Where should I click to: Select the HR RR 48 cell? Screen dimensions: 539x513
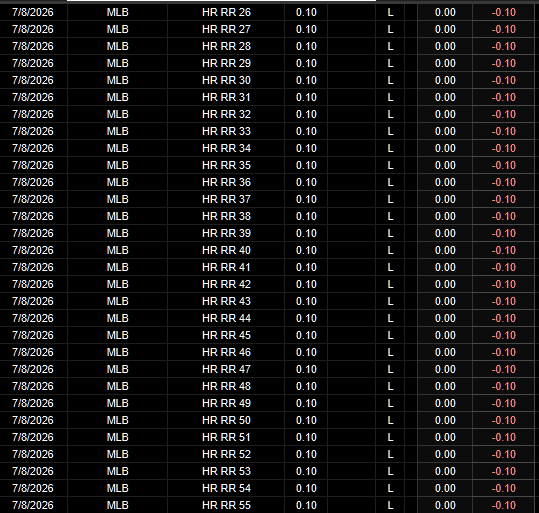pos(226,386)
